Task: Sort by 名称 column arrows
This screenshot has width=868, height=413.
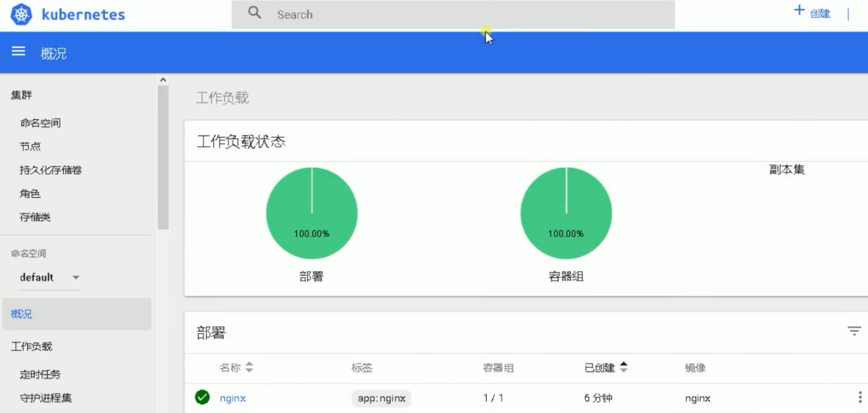Action: point(250,367)
